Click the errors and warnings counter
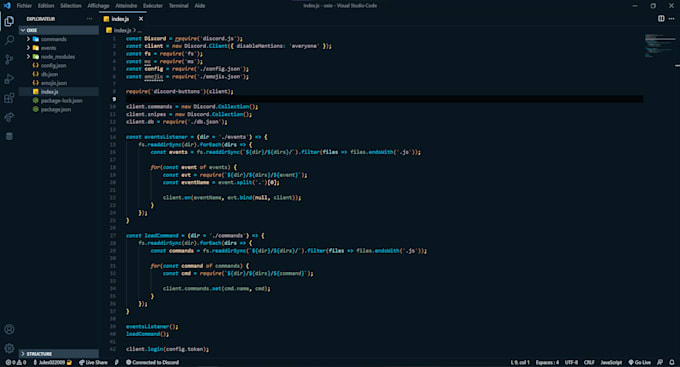680x367 pixels. pos(16,362)
